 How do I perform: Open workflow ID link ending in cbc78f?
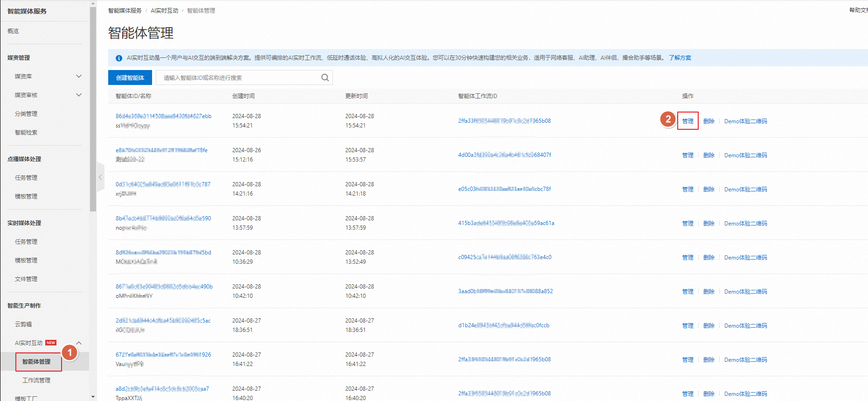[x=505, y=189]
